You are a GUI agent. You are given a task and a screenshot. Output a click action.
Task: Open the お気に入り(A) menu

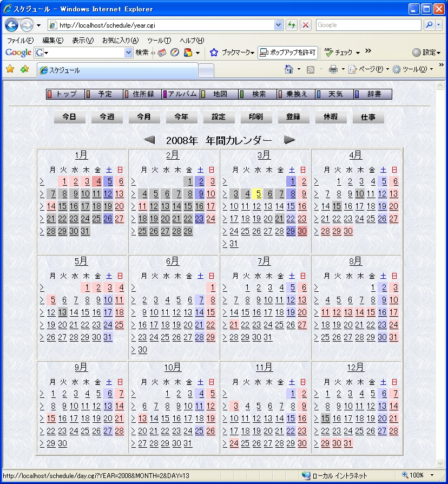point(121,41)
